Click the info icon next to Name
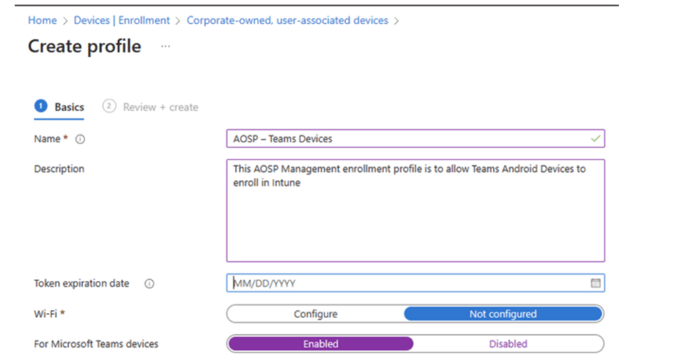 point(80,139)
